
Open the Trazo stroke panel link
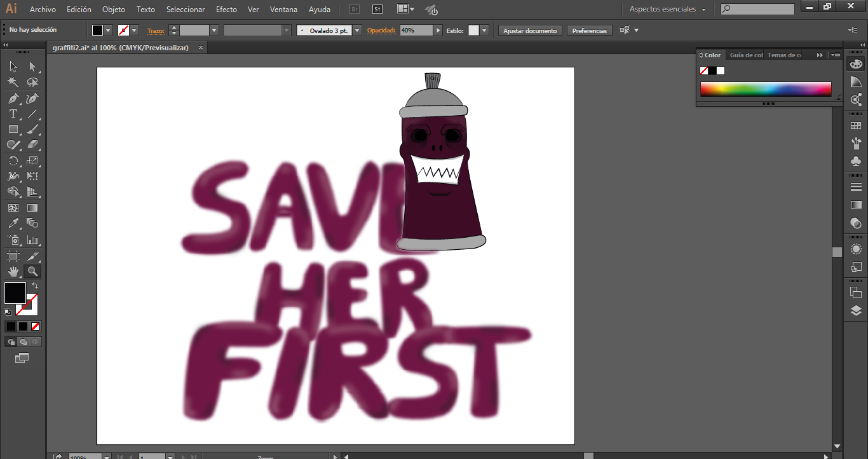pos(156,31)
